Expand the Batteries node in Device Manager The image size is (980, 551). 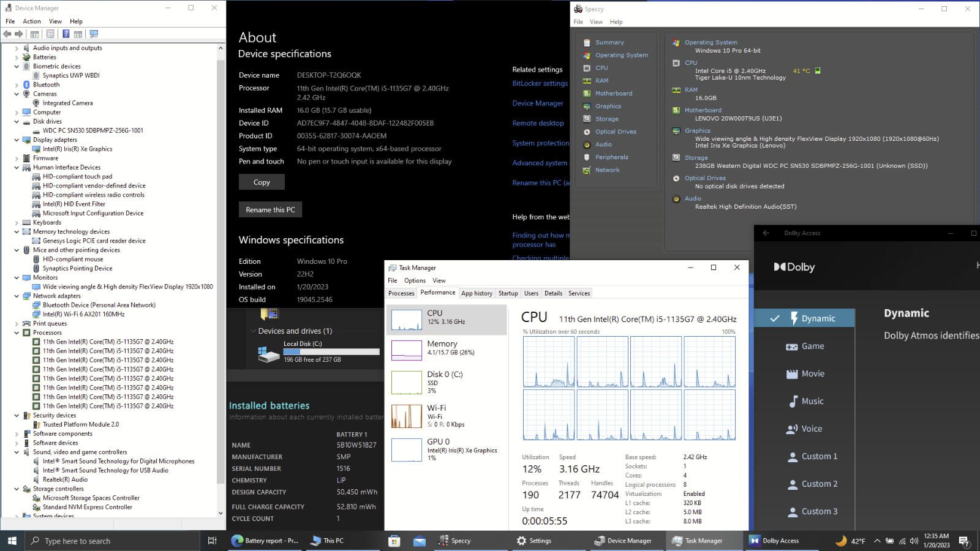[17, 57]
